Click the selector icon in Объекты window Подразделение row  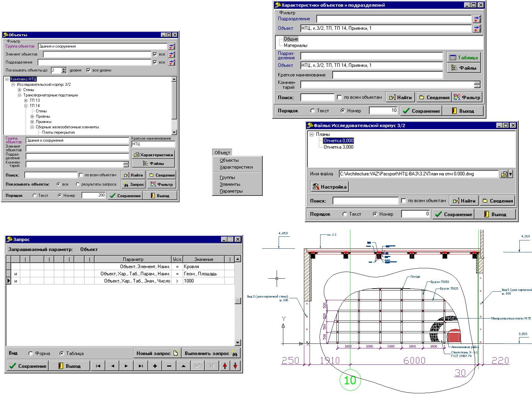[172, 63]
